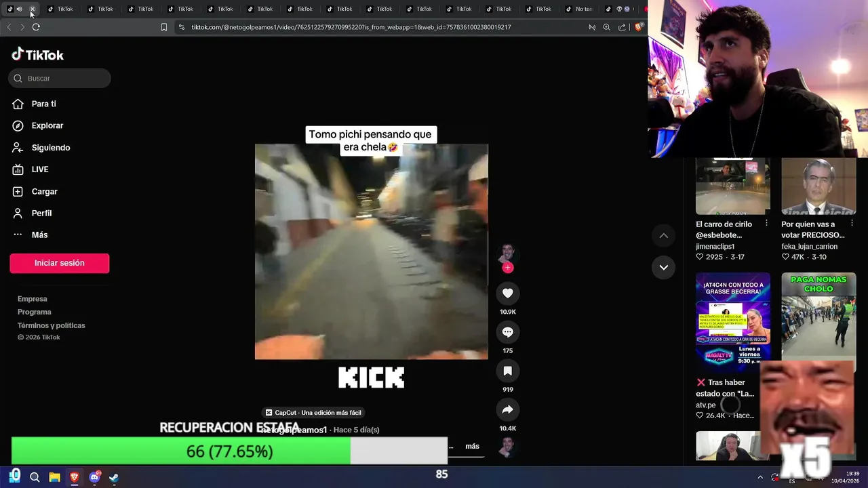Open site settings icon before the URL

click(182, 27)
